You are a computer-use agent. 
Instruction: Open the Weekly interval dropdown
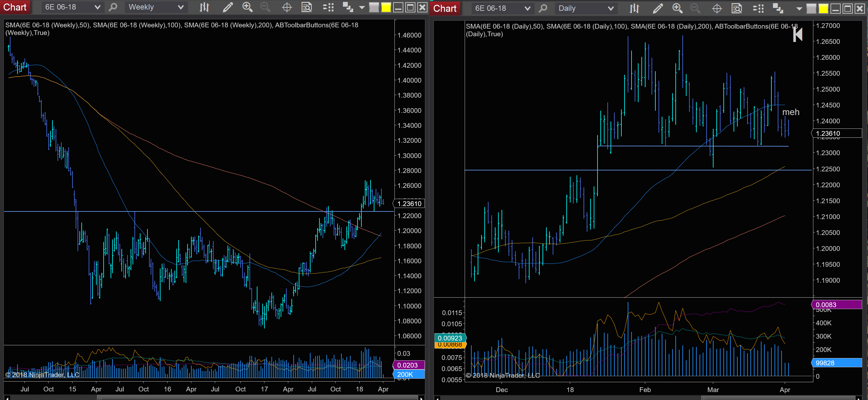(x=156, y=7)
